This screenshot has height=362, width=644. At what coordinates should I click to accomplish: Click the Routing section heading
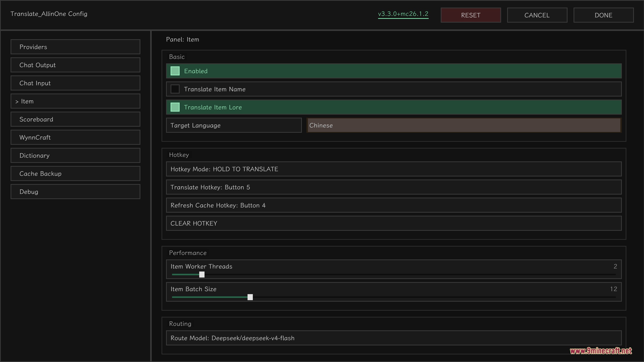pos(180,324)
